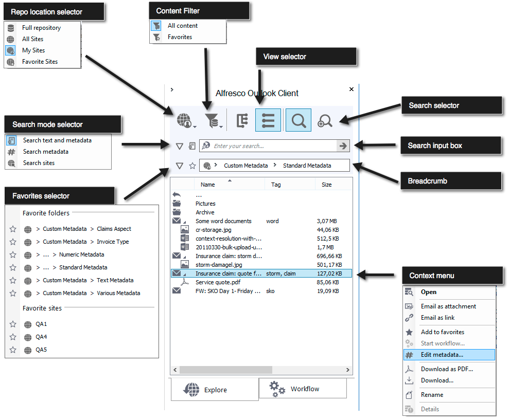Click the up-folder back arrow icon
The height and width of the screenshot is (420, 509).
click(177, 195)
